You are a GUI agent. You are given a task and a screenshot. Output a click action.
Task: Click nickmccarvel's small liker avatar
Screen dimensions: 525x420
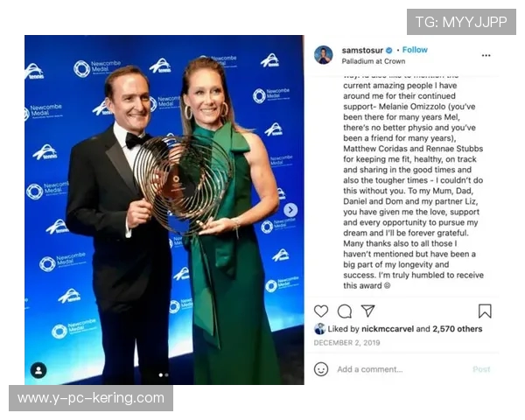pos(319,329)
